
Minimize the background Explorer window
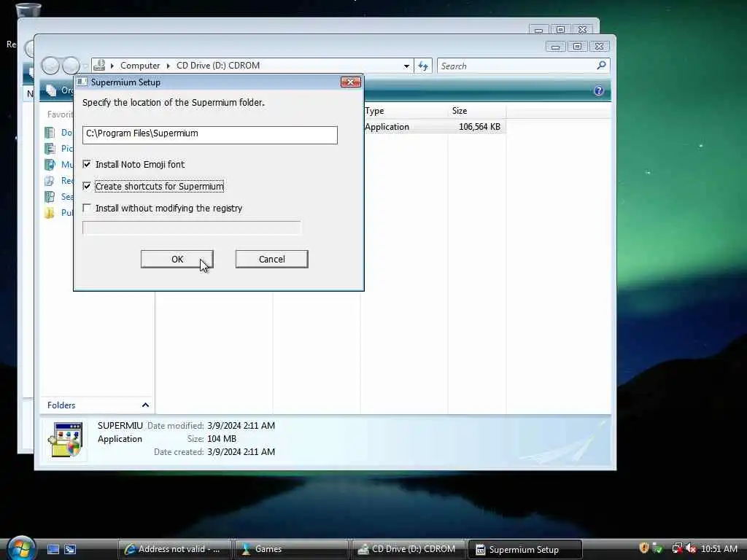coord(538,29)
